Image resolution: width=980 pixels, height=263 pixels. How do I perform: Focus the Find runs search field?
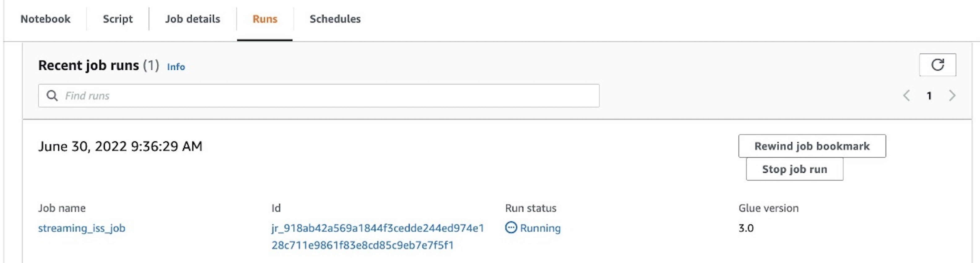pos(319,96)
